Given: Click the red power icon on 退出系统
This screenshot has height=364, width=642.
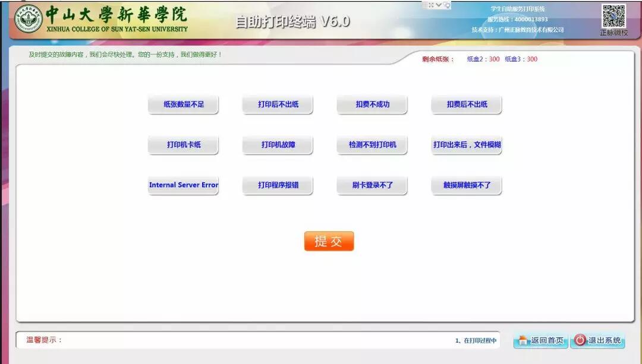Looking at the screenshot, I should [x=580, y=340].
